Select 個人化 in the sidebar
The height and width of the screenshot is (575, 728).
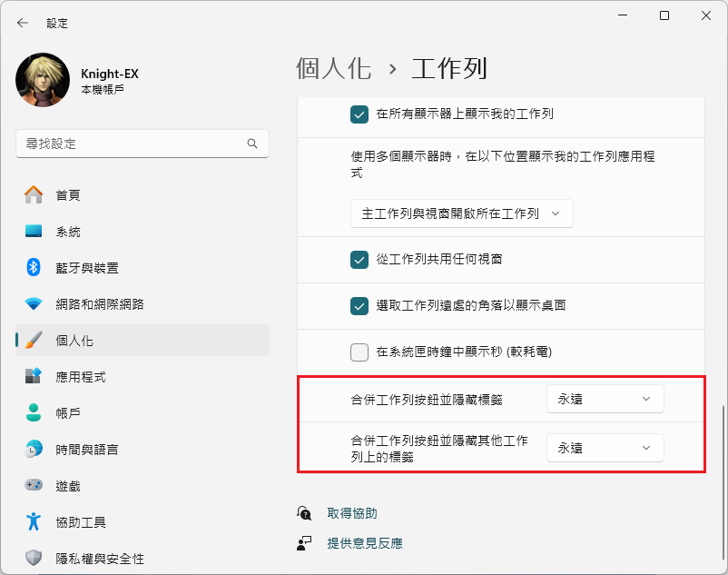pos(143,340)
